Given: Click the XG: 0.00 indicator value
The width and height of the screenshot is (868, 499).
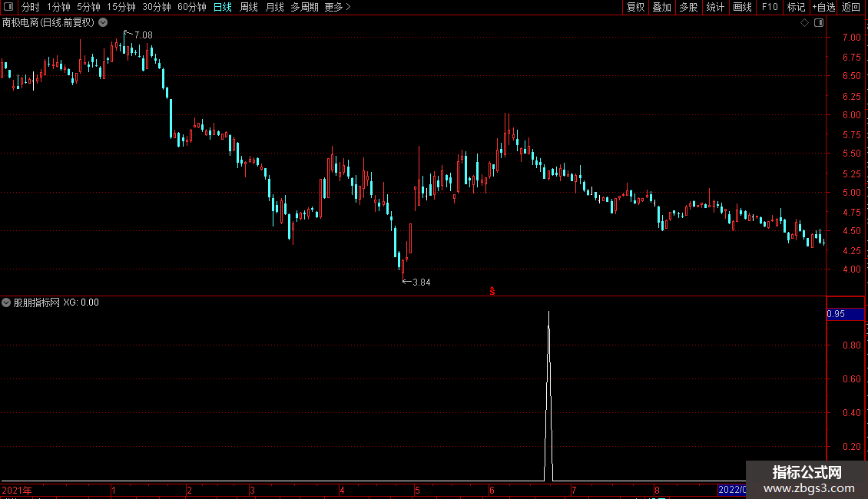Looking at the screenshot, I should [x=81, y=302].
